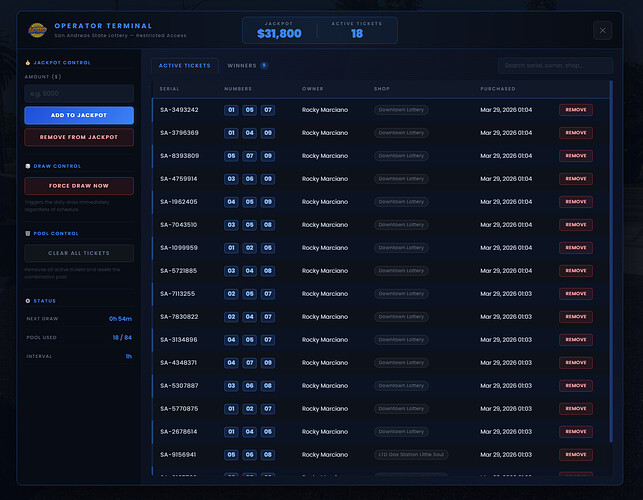Click purchase date on ticket SA-5307887
The height and width of the screenshot is (500, 643).
(x=506, y=386)
